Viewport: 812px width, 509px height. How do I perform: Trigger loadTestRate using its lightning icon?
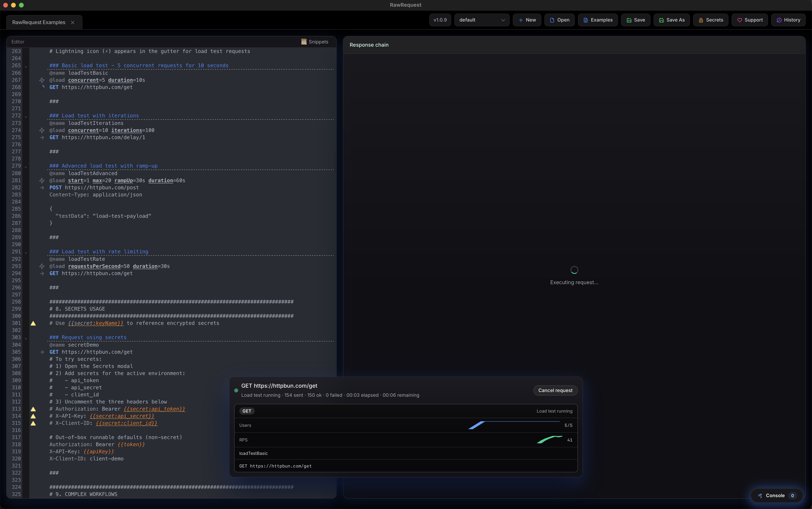(x=42, y=266)
